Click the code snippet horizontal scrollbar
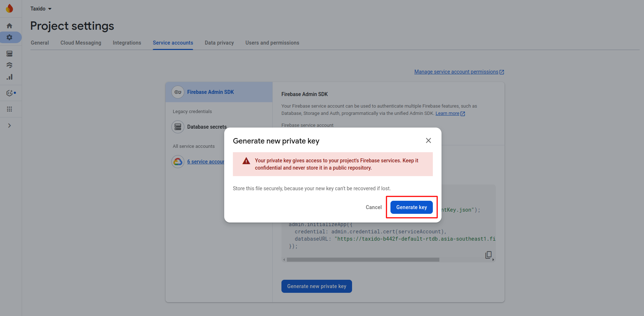Viewport: 644px width, 316px height. click(363, 259)
